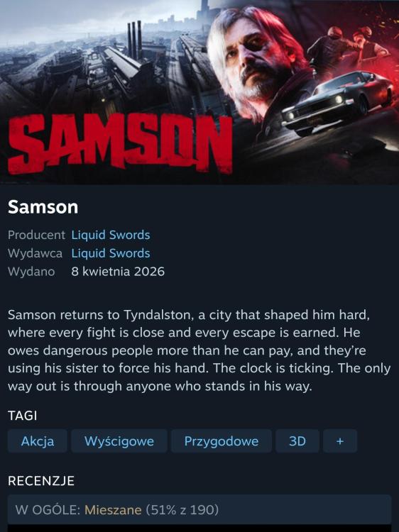
Task: Open the W OGÓLE reviews summary bar
Action: [x=199, y=509]
